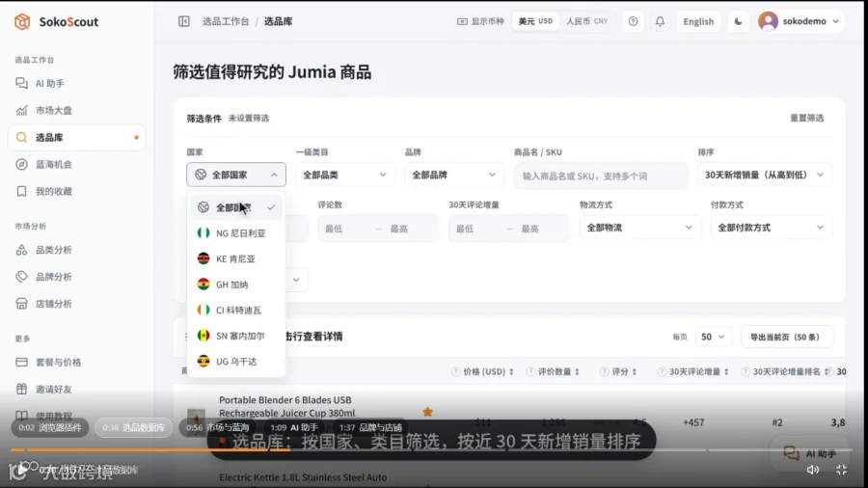Choose NG 尼日利亚 from country list

pyautogui.click(x=236, y=233)
